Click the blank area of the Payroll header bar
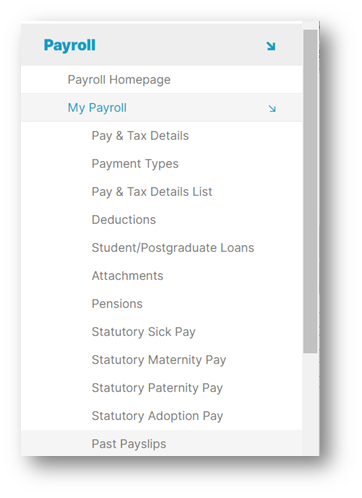Screen dimensions: 362x498 click(x=180, y=45)
